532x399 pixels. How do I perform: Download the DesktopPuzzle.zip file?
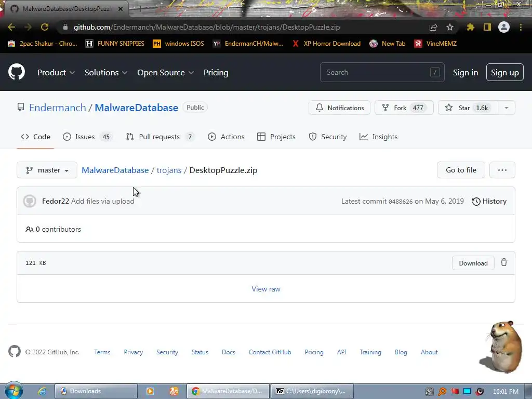click(473, 263)
